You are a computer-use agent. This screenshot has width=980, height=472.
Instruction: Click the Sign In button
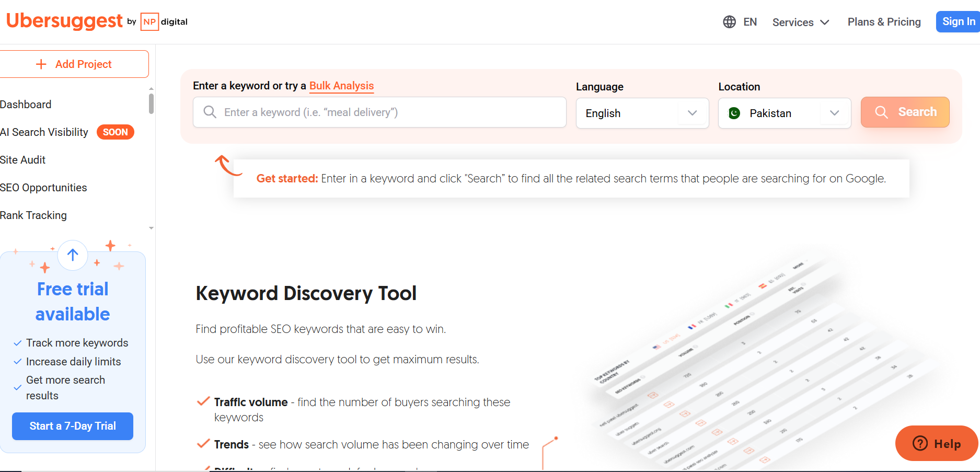(958, 21)
